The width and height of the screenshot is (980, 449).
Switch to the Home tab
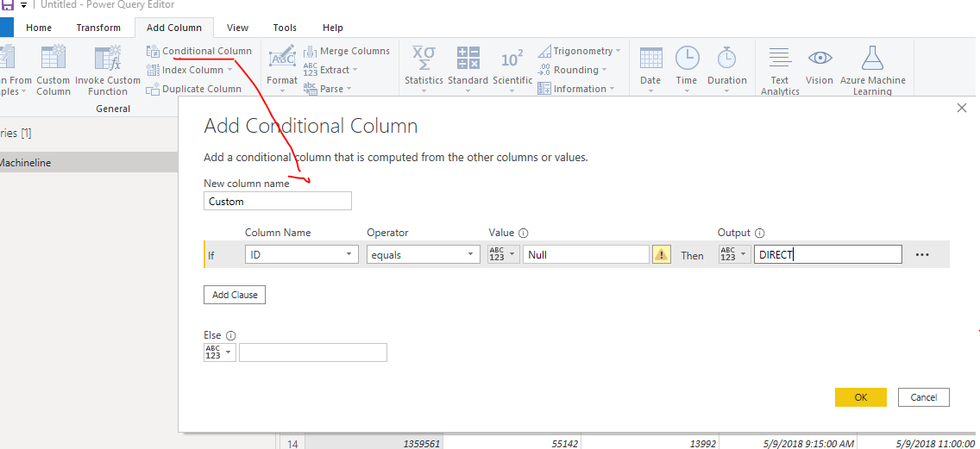pos(39,28)
